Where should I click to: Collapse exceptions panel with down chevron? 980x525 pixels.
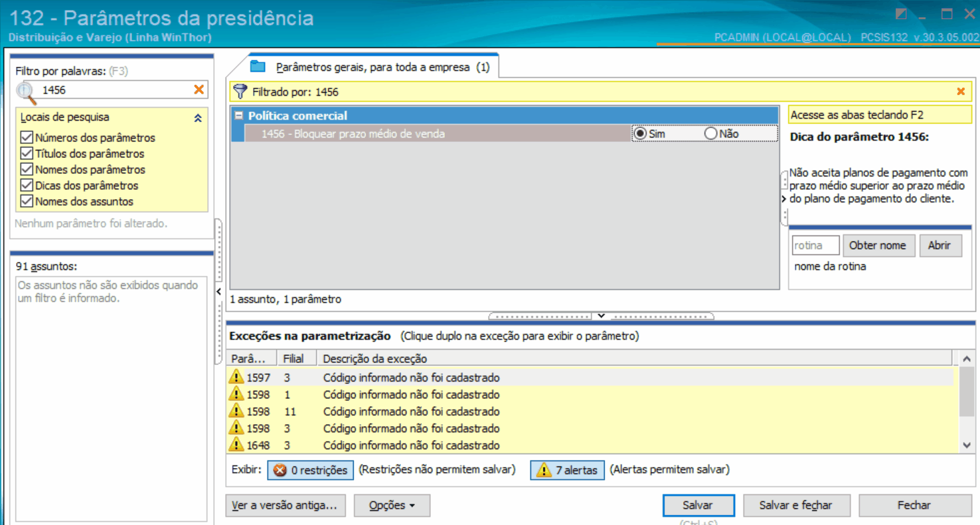click(601, 316)
